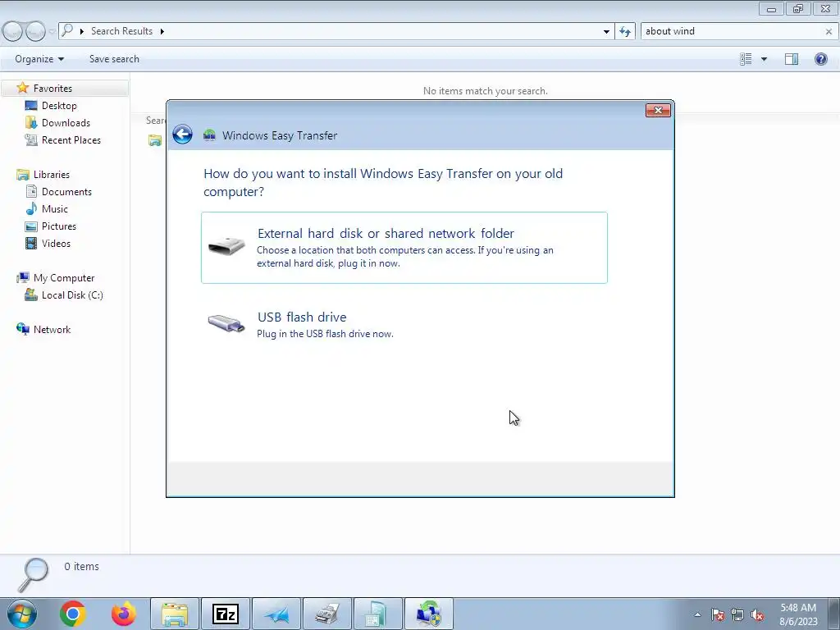Screen dimensions: 840x630
Task: Open the Windows Start menu
Action: 22,614
